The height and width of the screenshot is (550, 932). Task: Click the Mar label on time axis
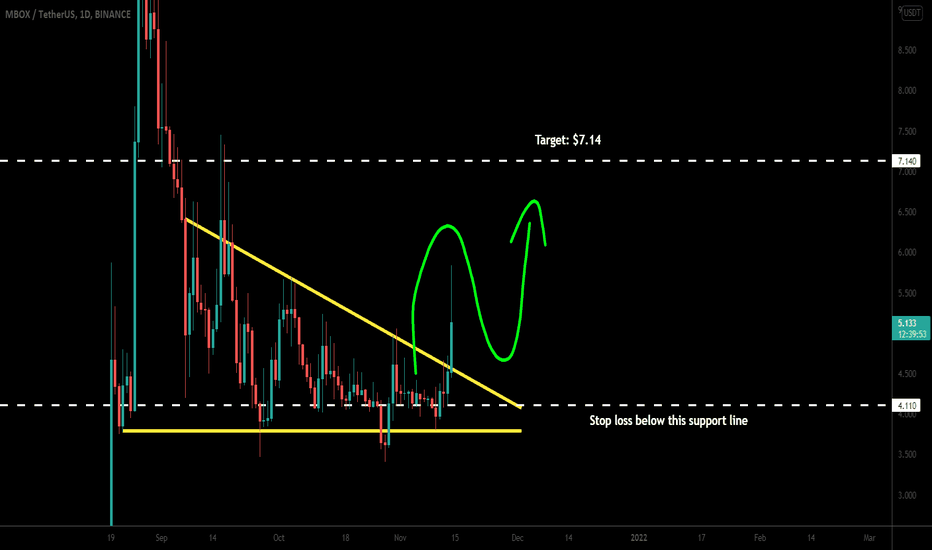coord(869,538)
